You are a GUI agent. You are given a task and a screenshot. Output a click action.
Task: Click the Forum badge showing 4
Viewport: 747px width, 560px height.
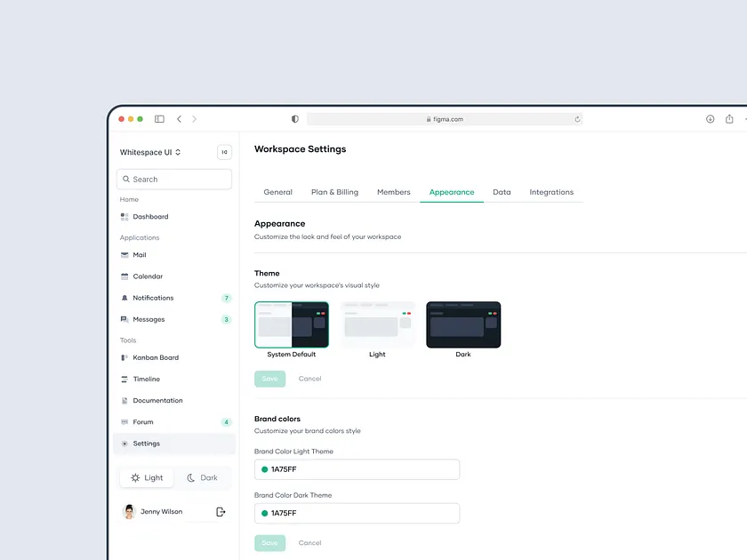point(226,422)
